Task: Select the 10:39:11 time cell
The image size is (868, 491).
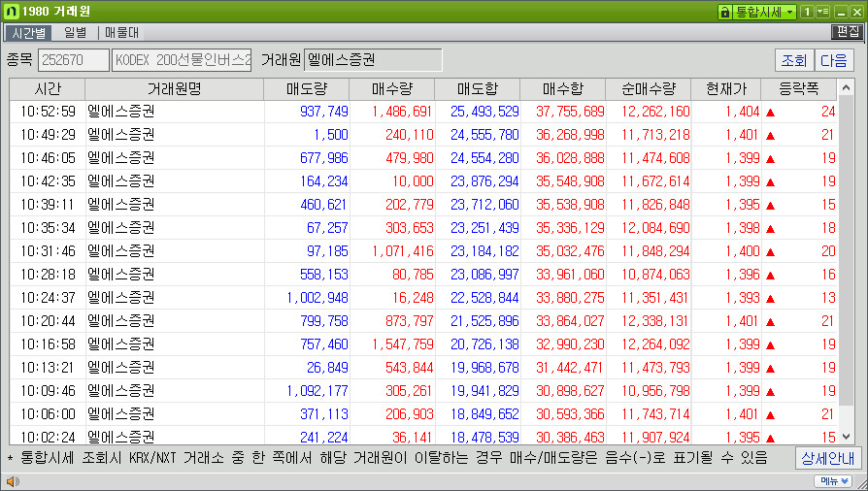Action: [48, 205]
